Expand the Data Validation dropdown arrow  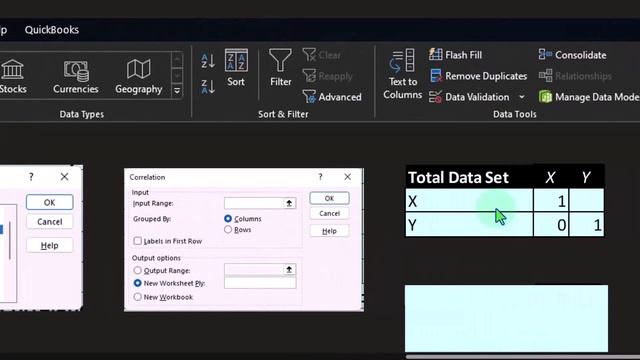[x=522, y=97]
